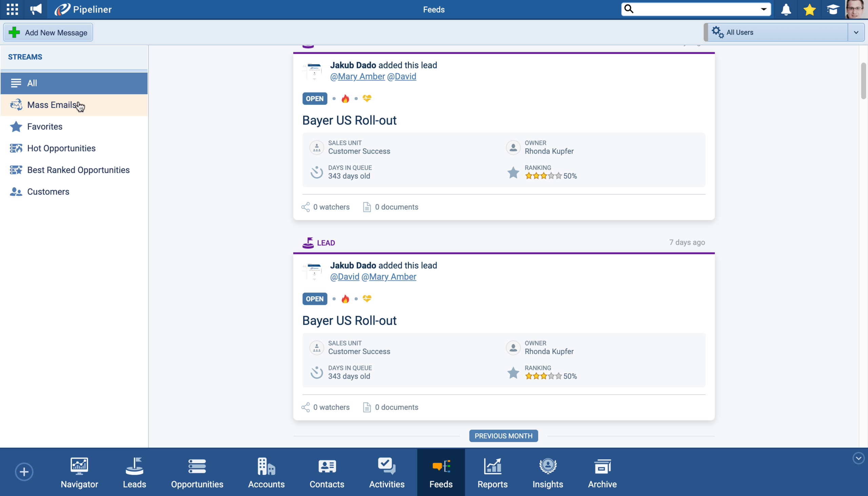Collapse the bottom navigation bar chevron

(858, 458)
